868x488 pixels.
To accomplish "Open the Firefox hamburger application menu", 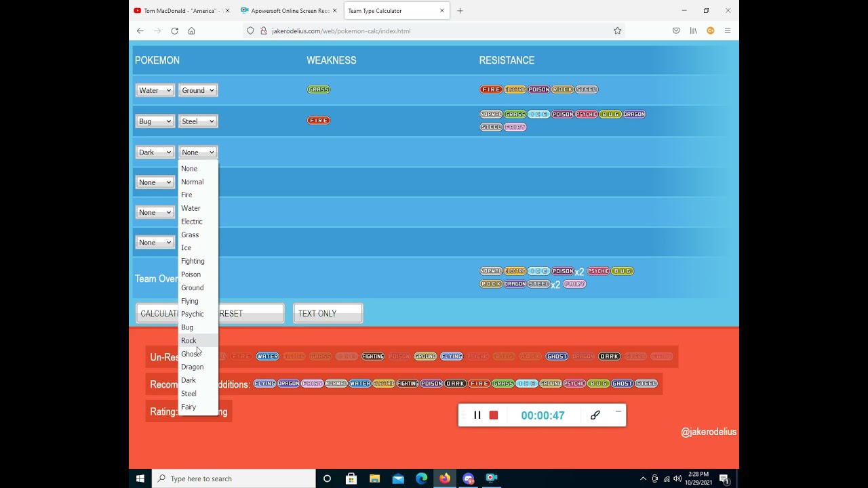I will point(728,30).
